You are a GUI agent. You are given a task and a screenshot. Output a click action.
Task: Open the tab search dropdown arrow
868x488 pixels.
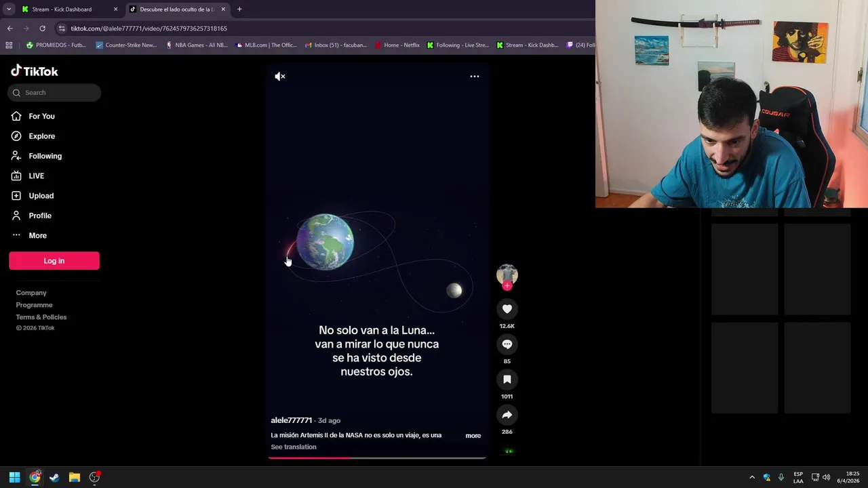click(x=9, y=9)
